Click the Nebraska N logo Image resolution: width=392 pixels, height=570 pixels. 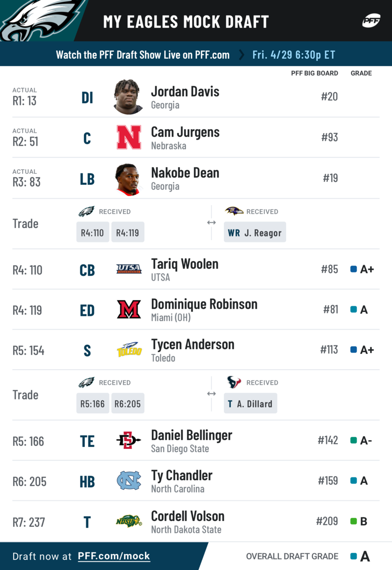[129, 137]
